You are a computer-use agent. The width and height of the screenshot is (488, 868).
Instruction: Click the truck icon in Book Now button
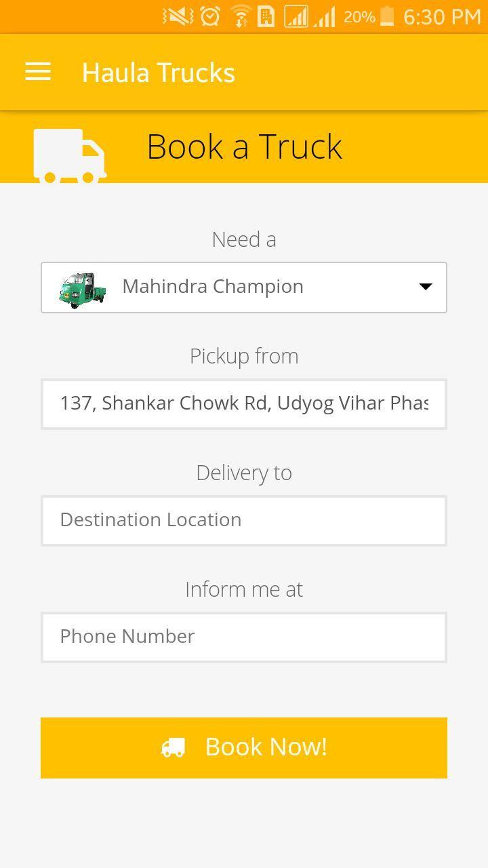click(x=173, y=747)
